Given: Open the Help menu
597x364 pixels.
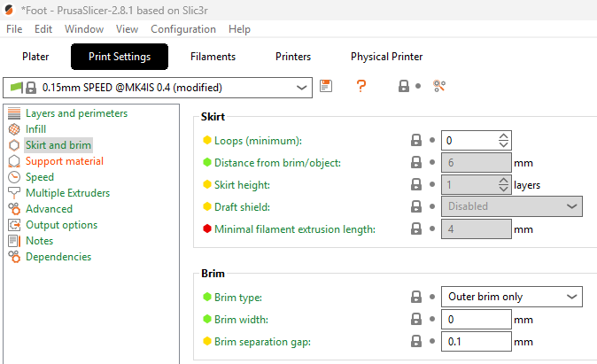Looking at the screenshot, I should pyautogui.click(x=239, y=29).
